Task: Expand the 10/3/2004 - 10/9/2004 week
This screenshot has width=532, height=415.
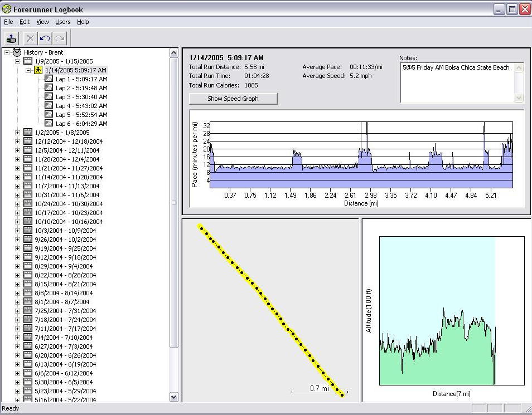Action: tap(18, 231)
